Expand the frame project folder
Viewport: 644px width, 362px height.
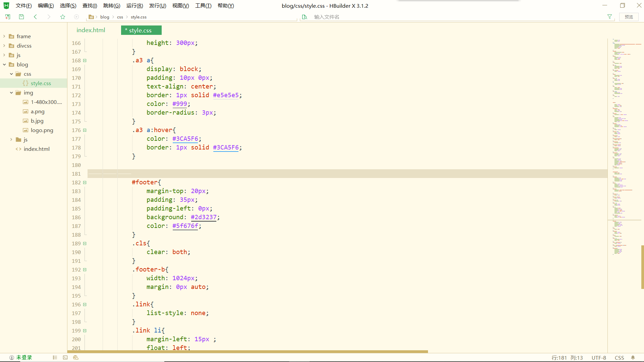point(4,36)
